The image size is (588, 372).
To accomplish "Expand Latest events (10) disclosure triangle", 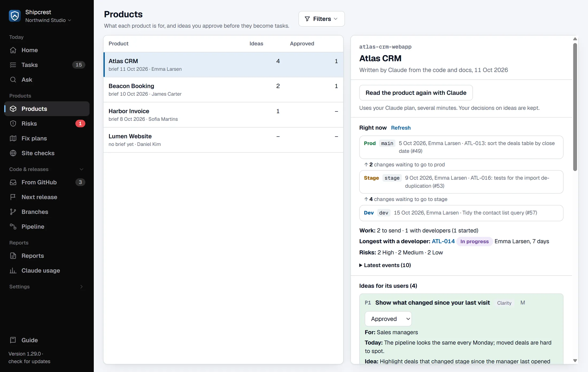I will (361, 265).
